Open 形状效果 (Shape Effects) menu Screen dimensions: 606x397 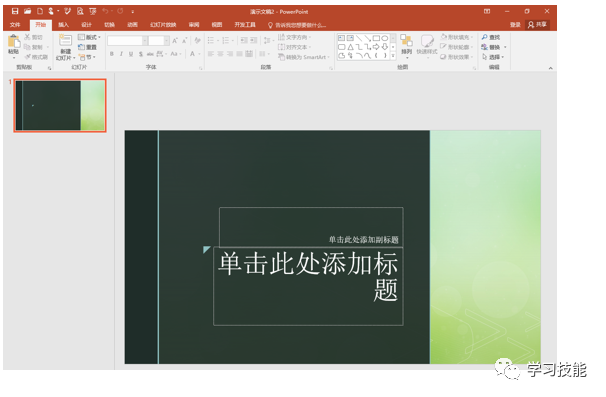[456, 57]
